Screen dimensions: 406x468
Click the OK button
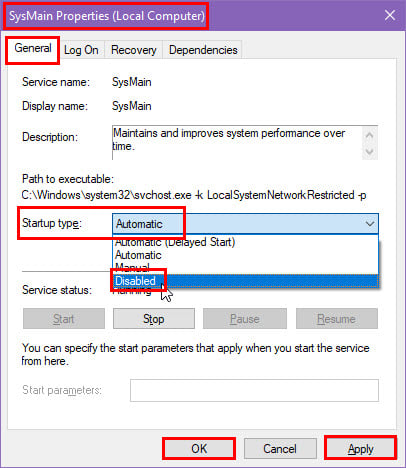199,449
